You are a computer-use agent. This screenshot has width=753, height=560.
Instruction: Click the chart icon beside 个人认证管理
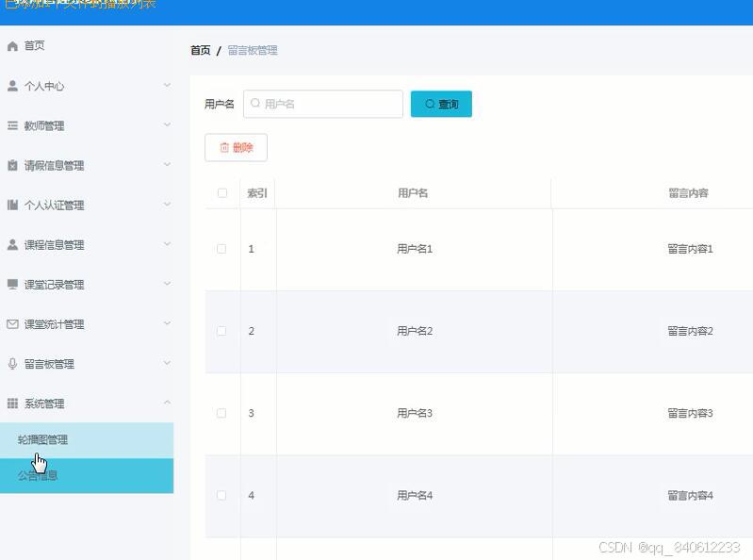(12, 206)
